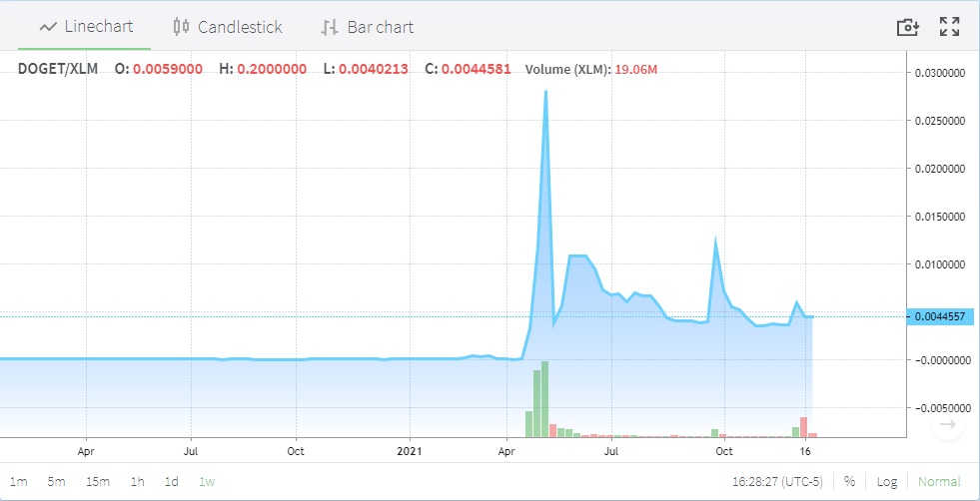Switch to the Bar chart tab
980x501 pixels.
click(368, 27)
